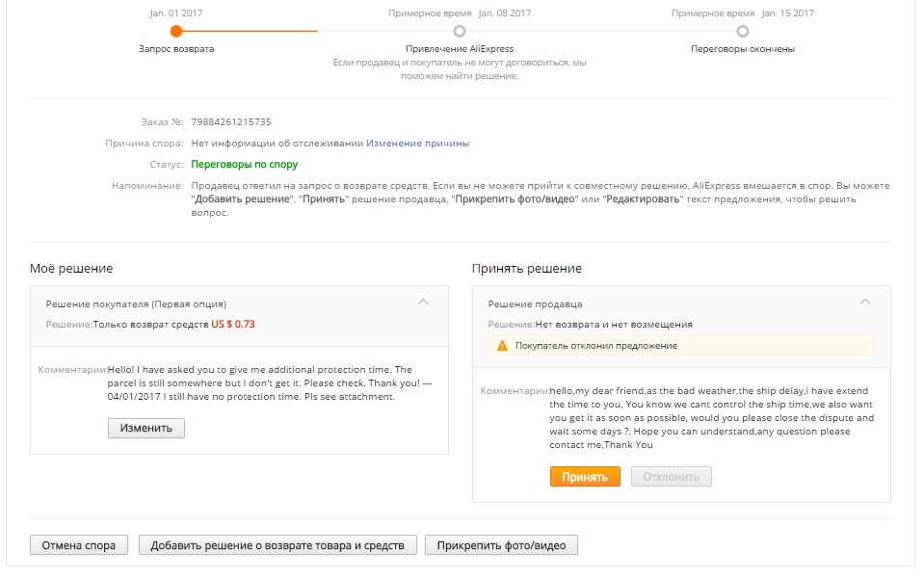The image size is (924, 579).
Task: Collapse the seller solution panel chevron
Action: [x=864, y=303]
